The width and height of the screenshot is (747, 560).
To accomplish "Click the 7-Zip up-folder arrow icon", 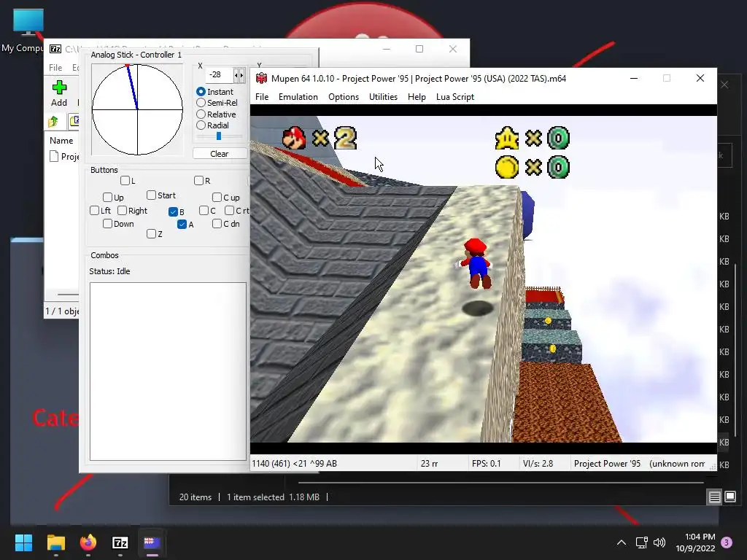I will point(53,122).
